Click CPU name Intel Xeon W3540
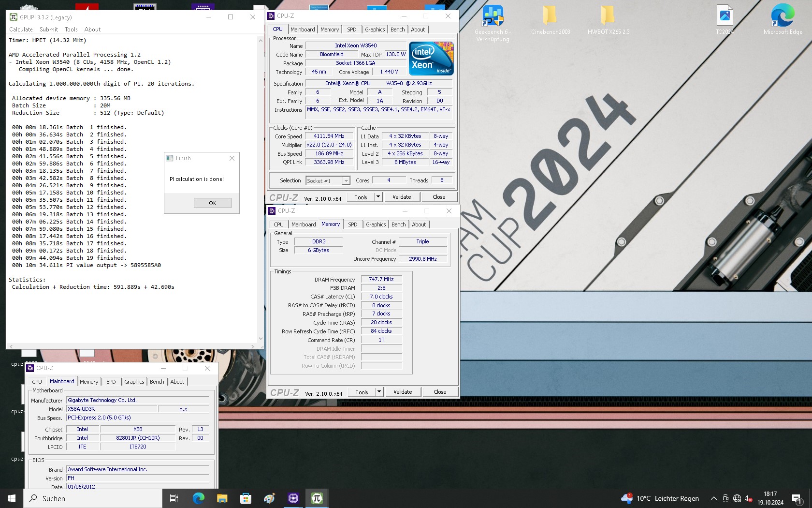The width and height of the screenshot is (812, 508). click(x=356, y=46)
